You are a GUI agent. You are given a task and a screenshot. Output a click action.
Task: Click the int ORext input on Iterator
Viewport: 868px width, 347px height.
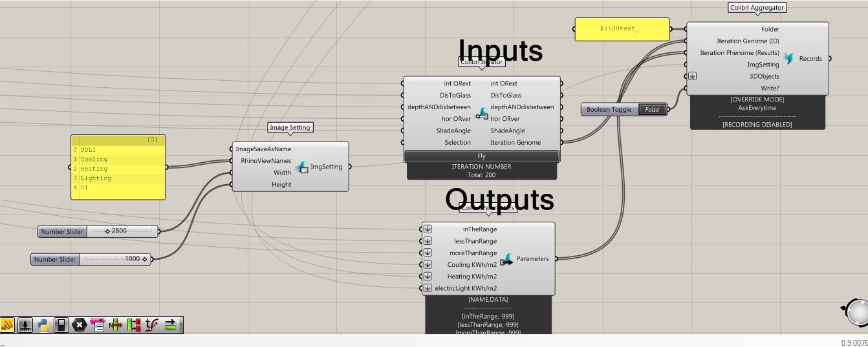[x=457, y=83]
